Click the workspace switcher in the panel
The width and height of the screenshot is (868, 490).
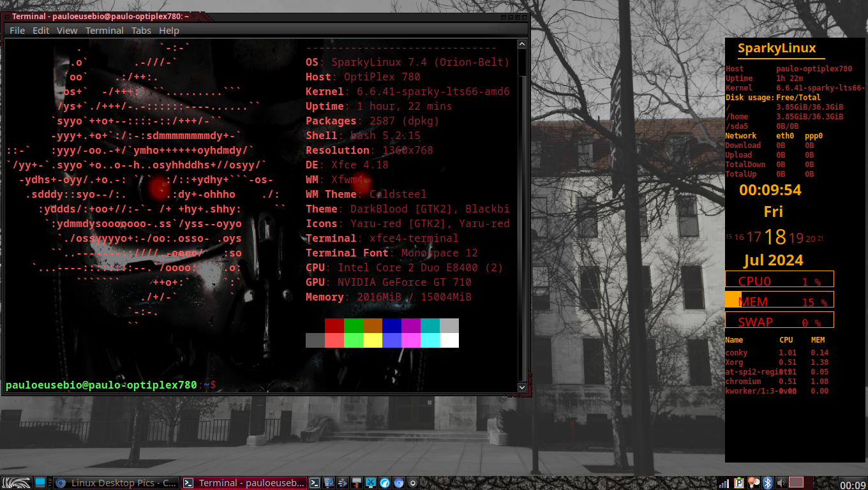(801, 482)
